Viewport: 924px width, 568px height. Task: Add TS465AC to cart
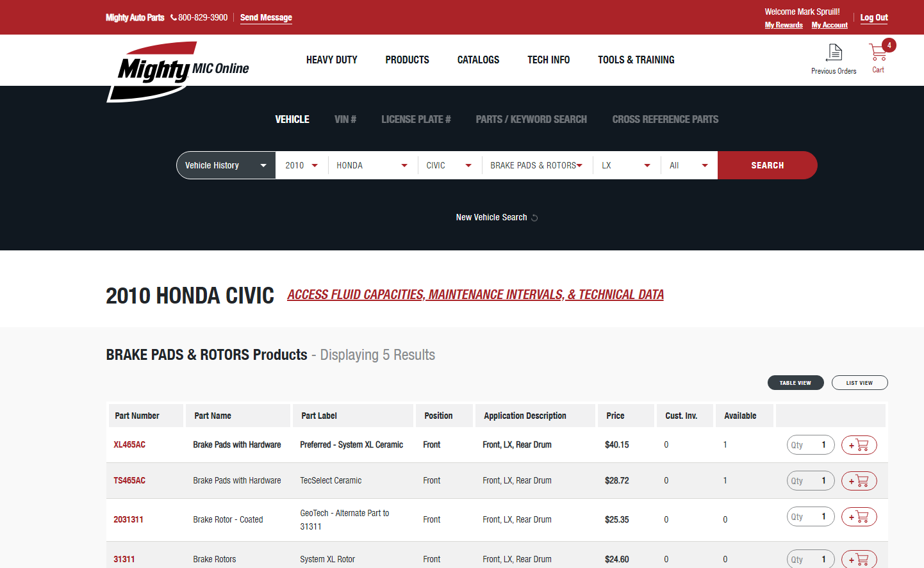coord(859,481)
